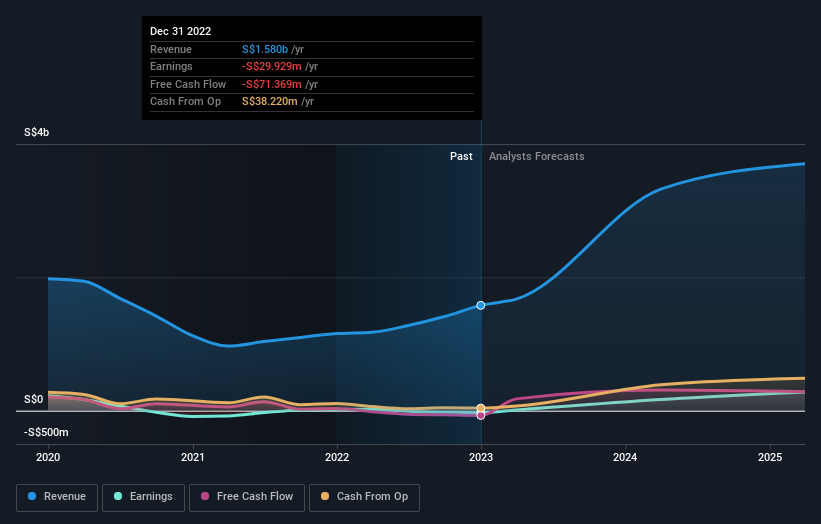Click the blue Revenue data point at 2023
This screenshot has width=821, height=524.
(x=481, y=305)
